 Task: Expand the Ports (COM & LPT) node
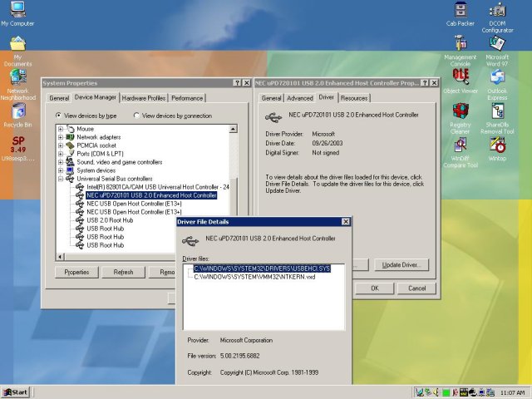61,154
